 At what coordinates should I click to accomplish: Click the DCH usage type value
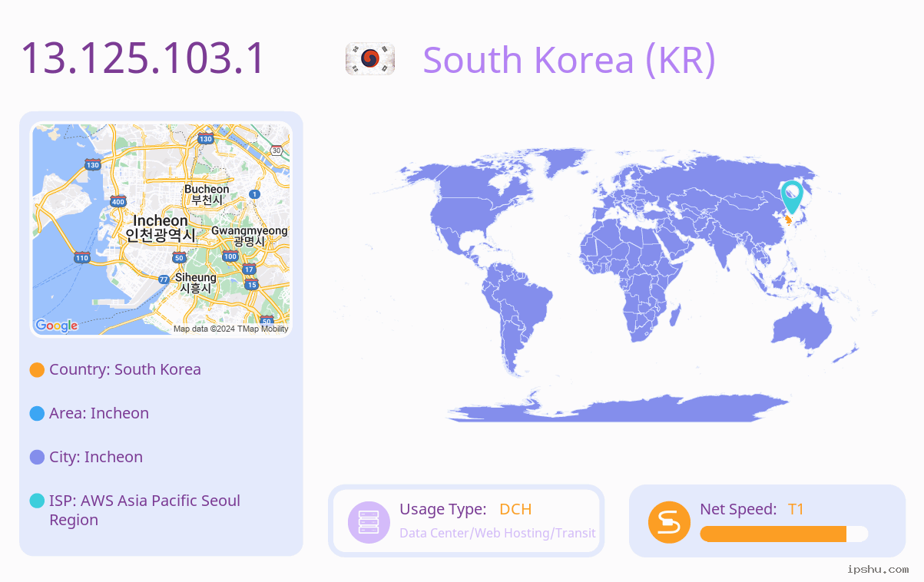point(515,509)
